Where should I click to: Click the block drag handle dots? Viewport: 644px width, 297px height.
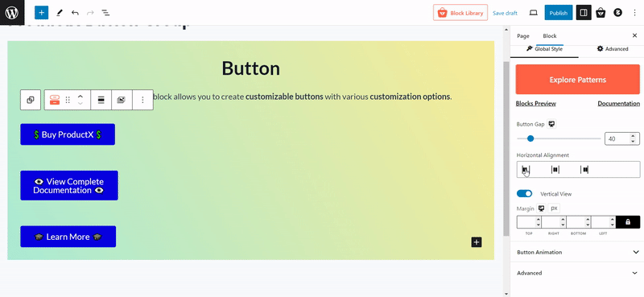pyautogui.click(x=68, y=100)
